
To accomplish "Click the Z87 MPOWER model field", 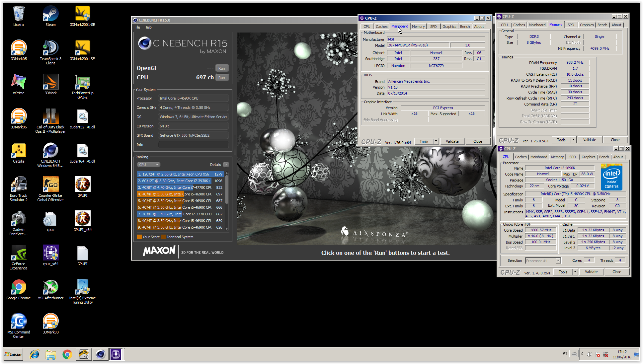I will [418, 45].
